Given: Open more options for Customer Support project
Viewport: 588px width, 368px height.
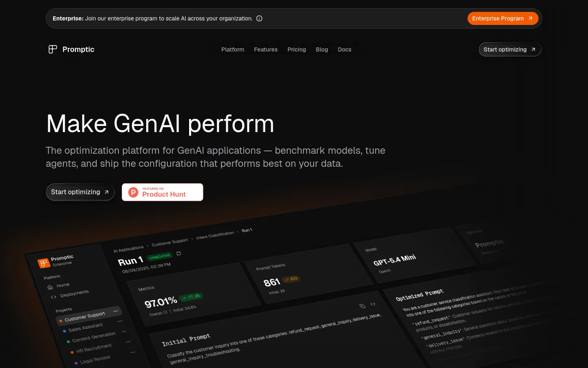Looking at the screenshot, I should (x=116, y=311).
